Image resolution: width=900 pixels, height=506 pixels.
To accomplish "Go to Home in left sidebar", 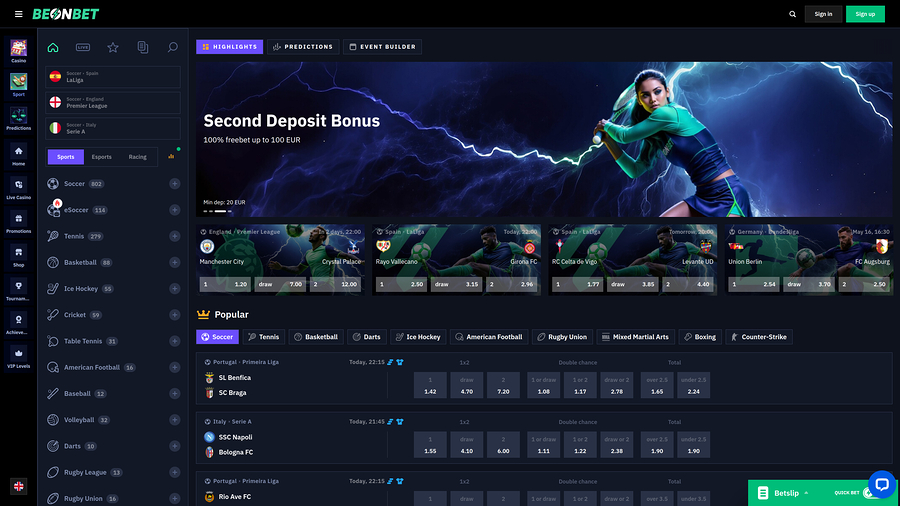I will point(18,154).
